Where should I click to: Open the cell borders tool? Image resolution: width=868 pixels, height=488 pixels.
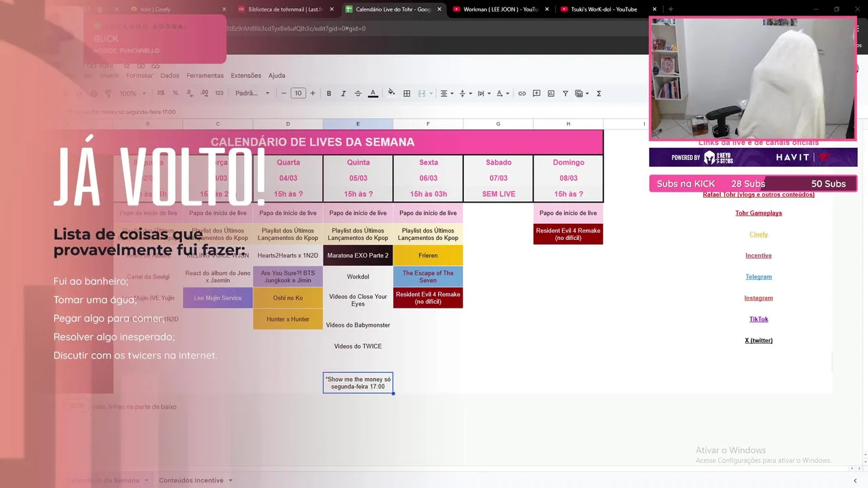[x=407, y=94]
